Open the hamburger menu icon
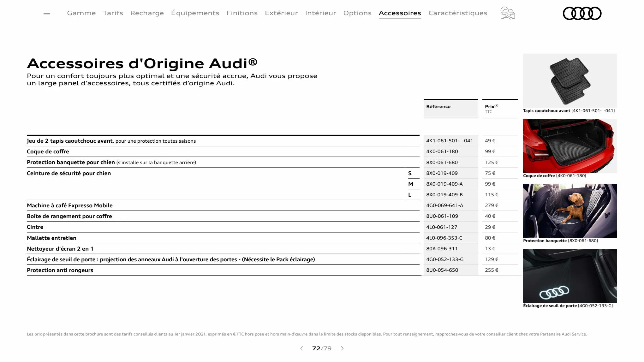 click(x=47, y=13)
